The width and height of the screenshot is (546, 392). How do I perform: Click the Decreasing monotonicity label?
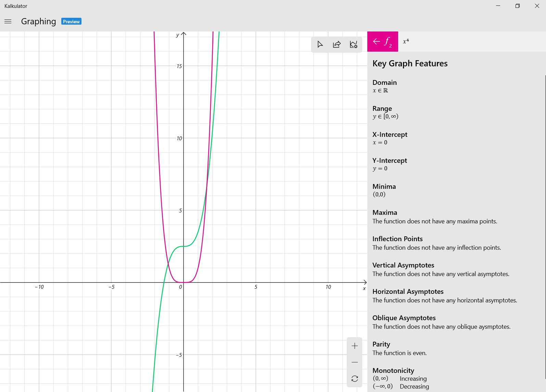point(414,387)
